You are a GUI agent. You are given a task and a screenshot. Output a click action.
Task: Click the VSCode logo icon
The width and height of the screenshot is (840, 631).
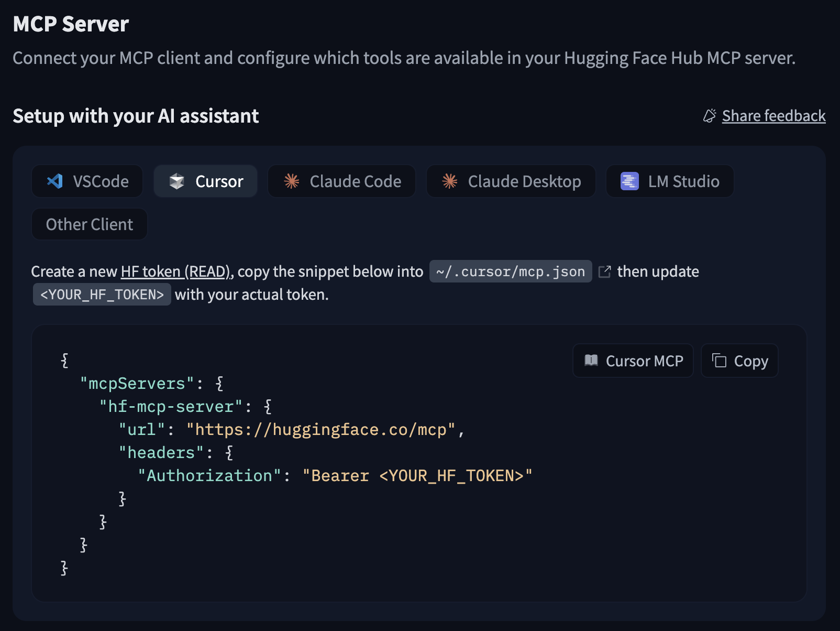click(x=55, y=181)
